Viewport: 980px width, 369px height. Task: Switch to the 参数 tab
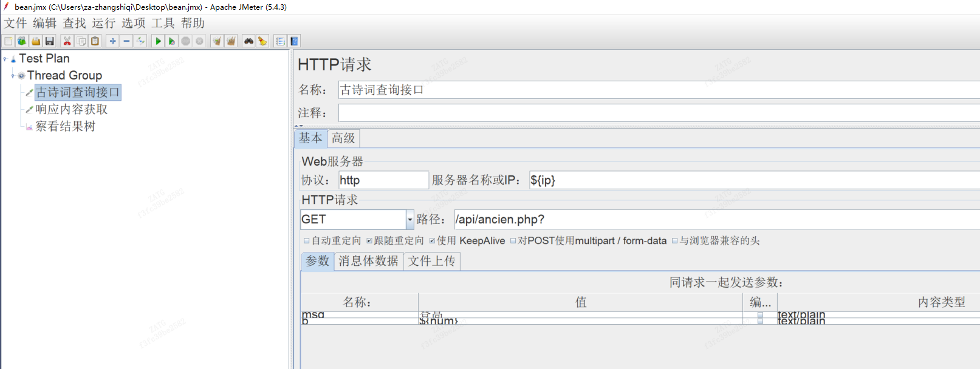point(318,261)
